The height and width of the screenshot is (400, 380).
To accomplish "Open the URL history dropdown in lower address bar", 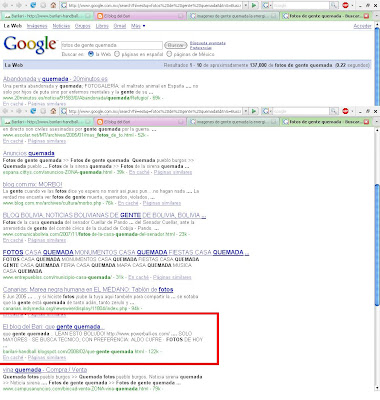I will (x=246, y=111).
